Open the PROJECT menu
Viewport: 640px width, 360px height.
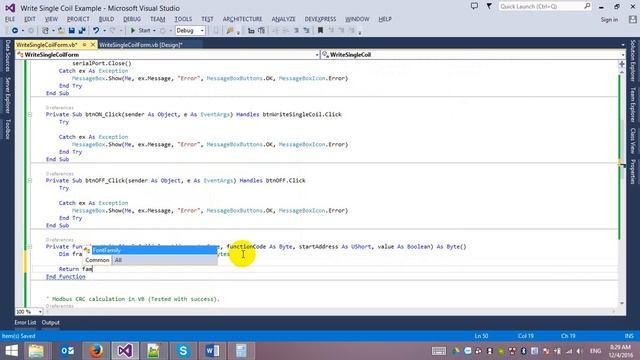click(x=78, y=19)
